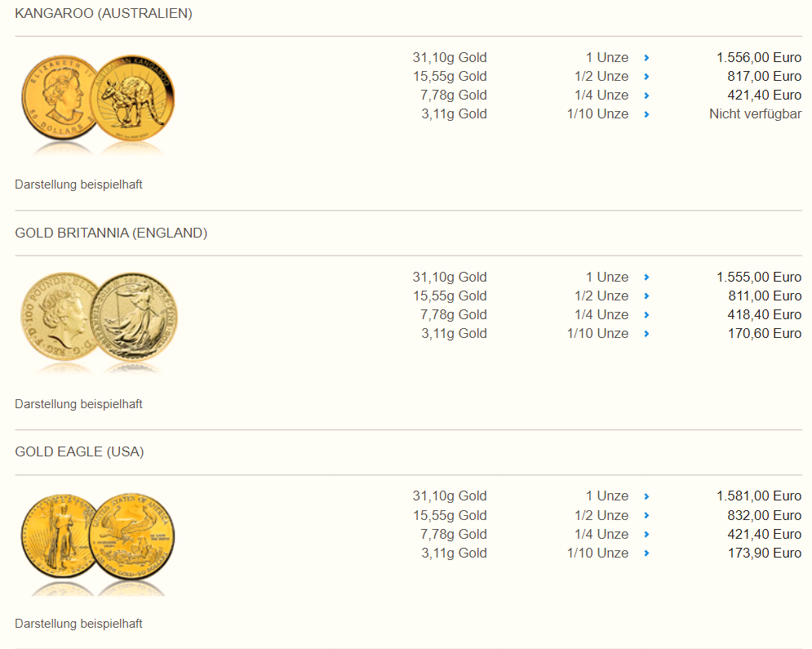This screenshot has width=812, height=649.
Task: Click the arrow beside Gold Eagle 1 Unze
Action: click(x=646, y=496)
